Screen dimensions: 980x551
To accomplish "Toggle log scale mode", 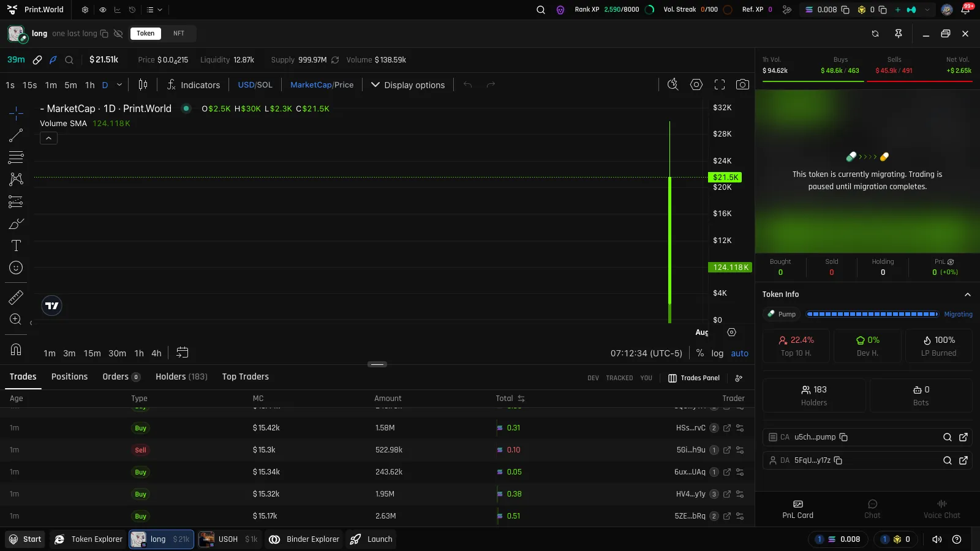I will (717, 353).
